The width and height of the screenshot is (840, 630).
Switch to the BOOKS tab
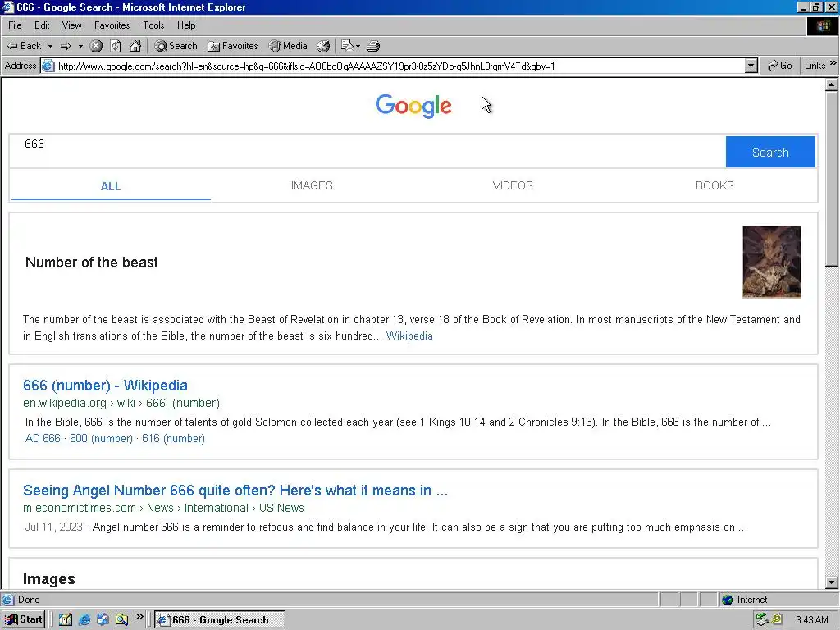pyautogui.click(x=714, y=185)
